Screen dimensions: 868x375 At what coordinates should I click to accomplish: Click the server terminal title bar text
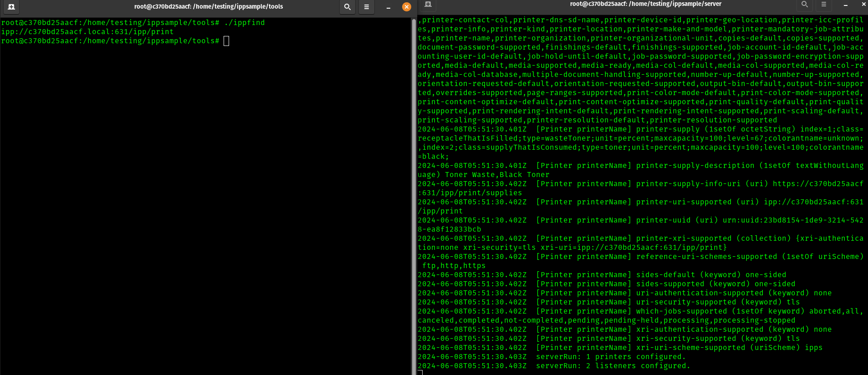(645, 4)
